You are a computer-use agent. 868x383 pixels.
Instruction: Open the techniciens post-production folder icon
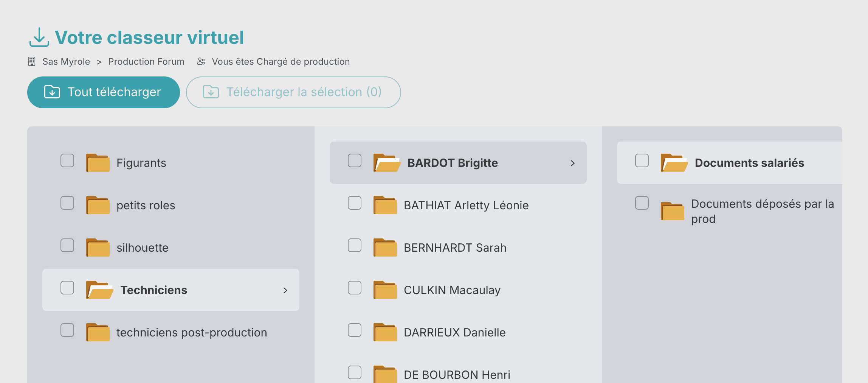coord(98,332)
